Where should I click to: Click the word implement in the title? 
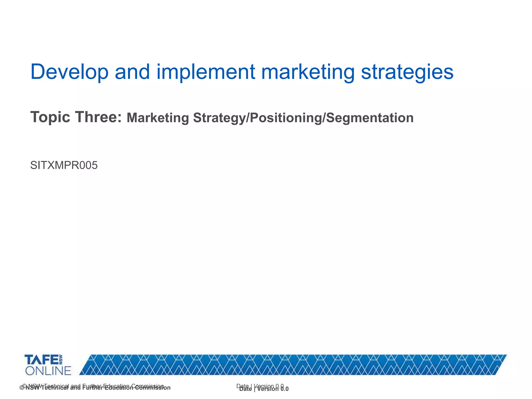206,72
